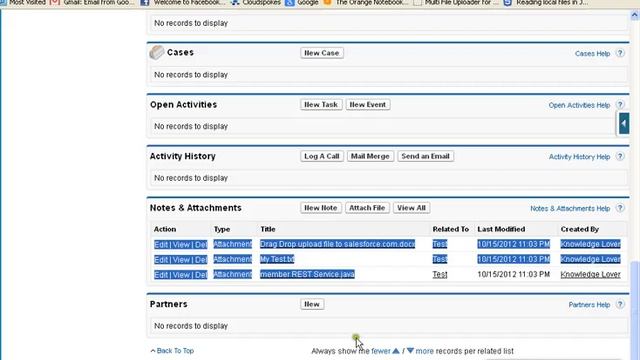View the My Test.txt attachment

(x=181, y=260)
